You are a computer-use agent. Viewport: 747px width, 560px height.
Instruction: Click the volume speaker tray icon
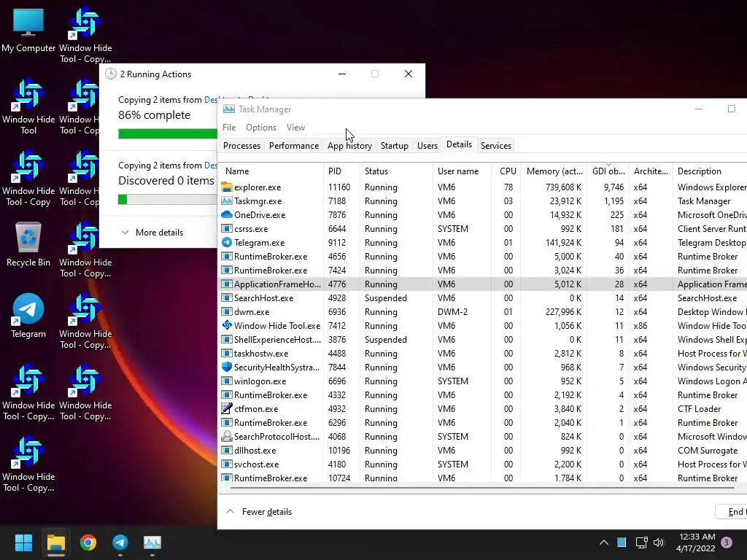[659, 542]
